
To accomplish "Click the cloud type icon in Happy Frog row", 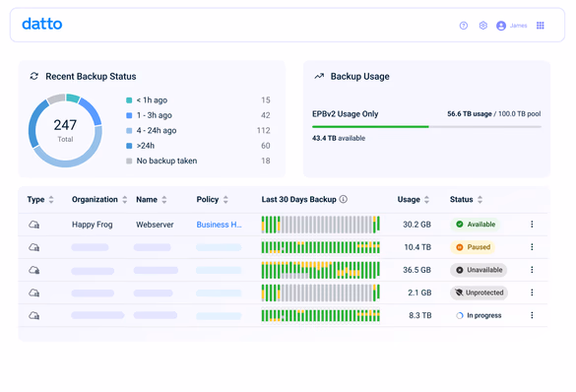I will click(34, 225).
